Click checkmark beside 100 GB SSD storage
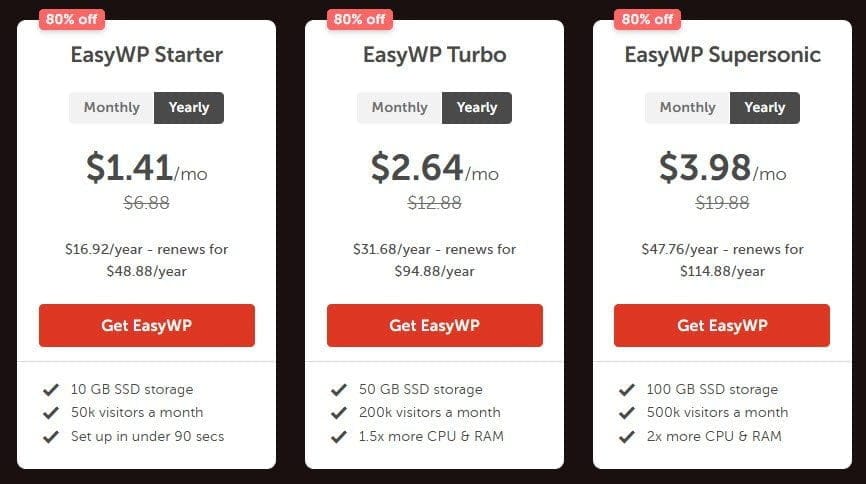This screenshot has width=866, height=484. (x=627, y=389)
